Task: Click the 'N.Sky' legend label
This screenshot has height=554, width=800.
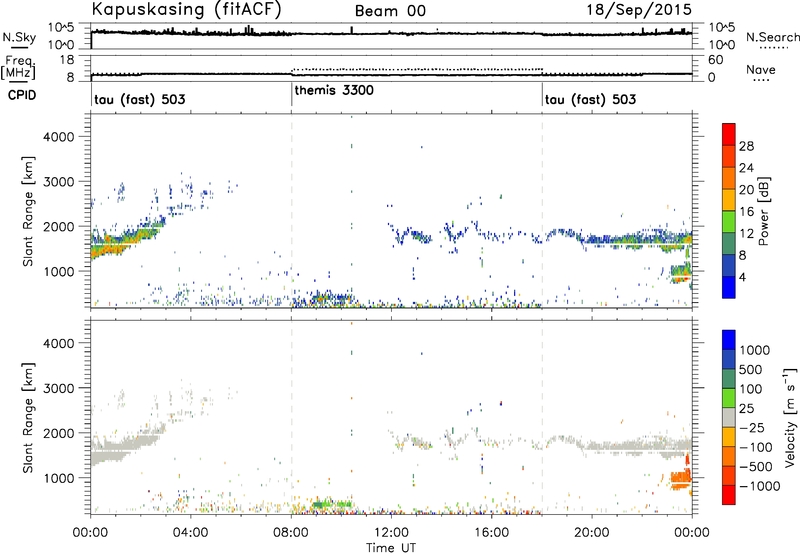Action: point(19,37)
